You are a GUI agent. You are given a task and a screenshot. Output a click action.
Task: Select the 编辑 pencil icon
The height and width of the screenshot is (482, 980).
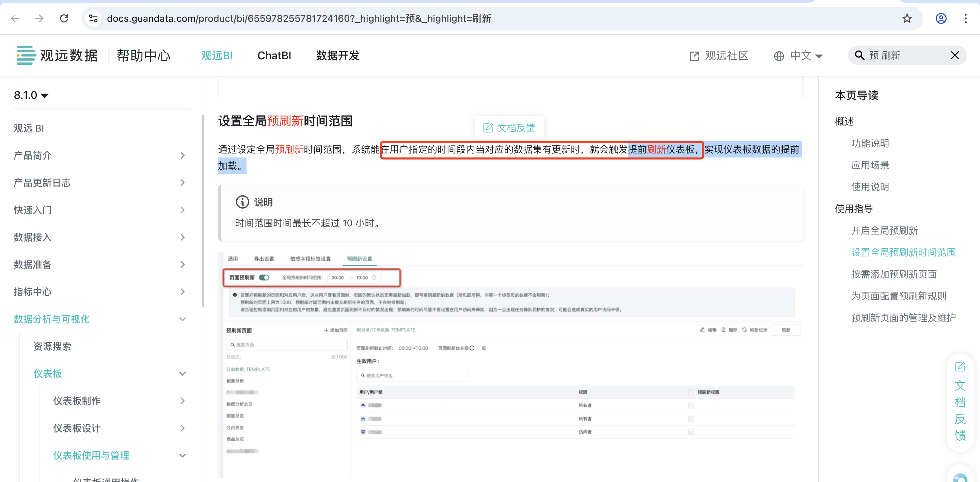click(703, 330)
